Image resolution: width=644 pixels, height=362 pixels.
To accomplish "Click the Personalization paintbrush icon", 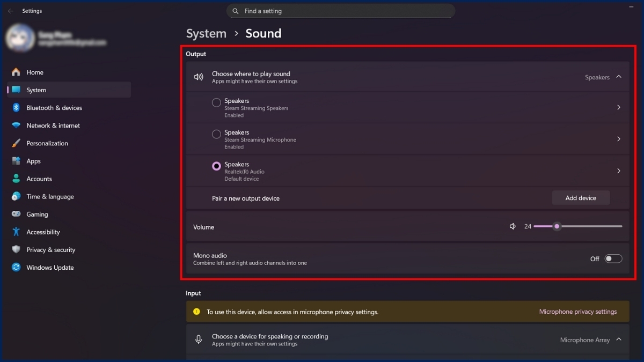I will pyautogui.click(x=16, y=143).
